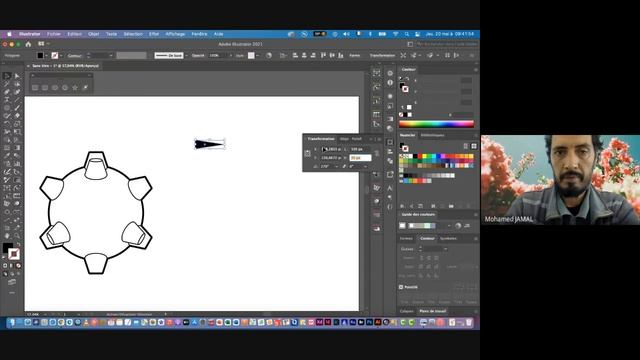Open the color wheel in Guide des couleurs

[x=458, y=226]
